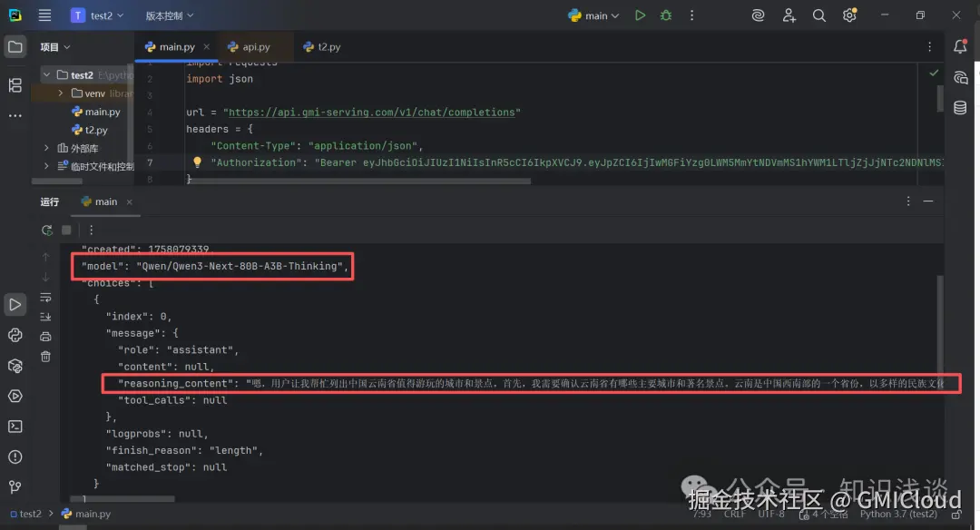Stop the running process with the stop icon
The height and width of the screenshot is (530, 980).
[66, 230]
